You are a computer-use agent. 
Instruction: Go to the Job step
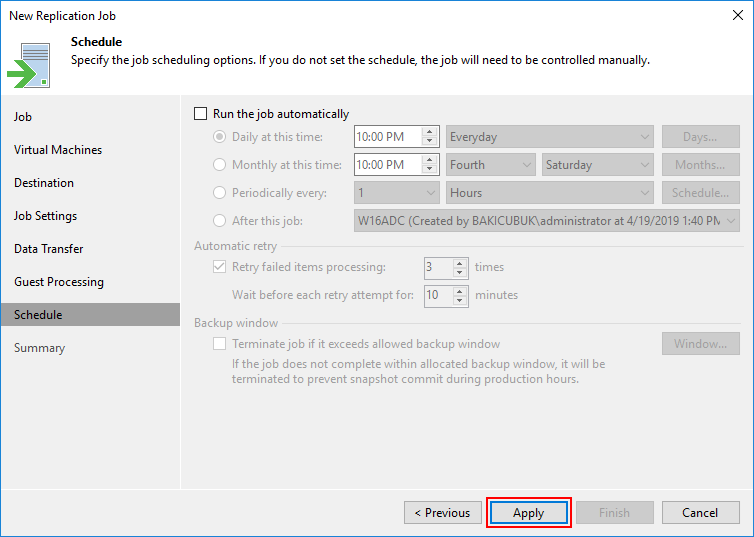click(23, 117)
